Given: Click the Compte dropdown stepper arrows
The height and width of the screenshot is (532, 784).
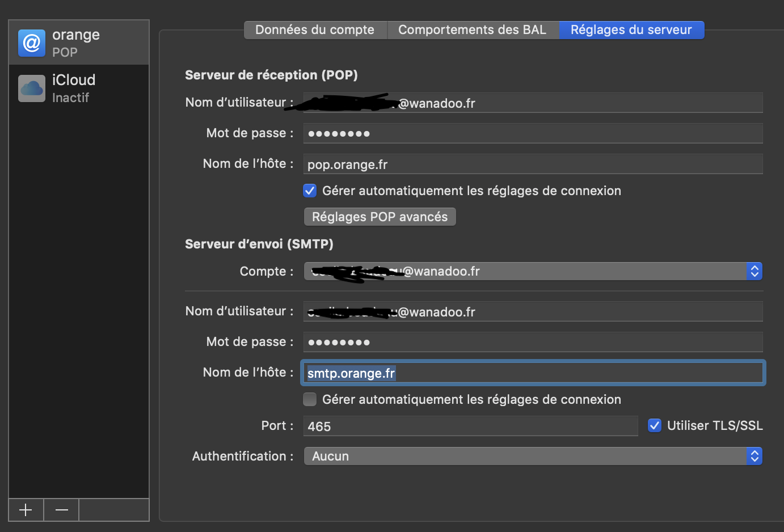Looking at the screenshot, I should (754, 271).
